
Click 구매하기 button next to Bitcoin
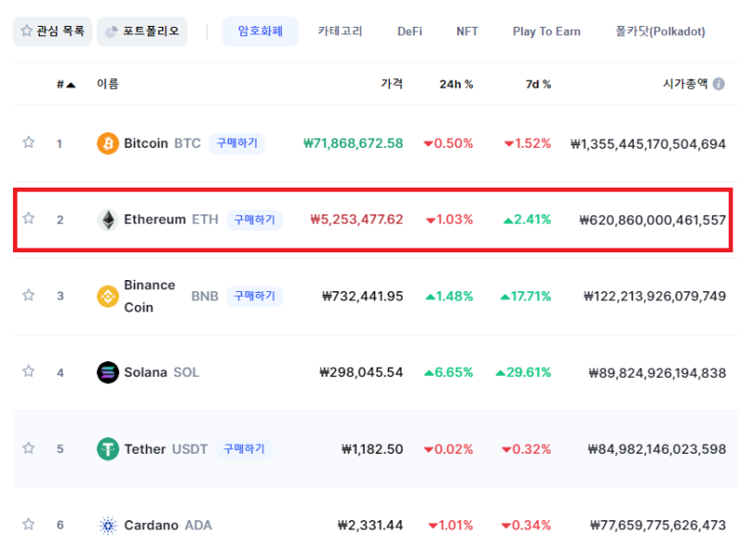point(236,143)
